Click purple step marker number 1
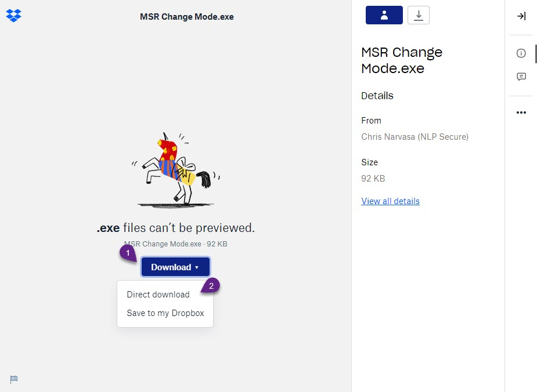Screen dimensions: 537x392 (128, 253)
